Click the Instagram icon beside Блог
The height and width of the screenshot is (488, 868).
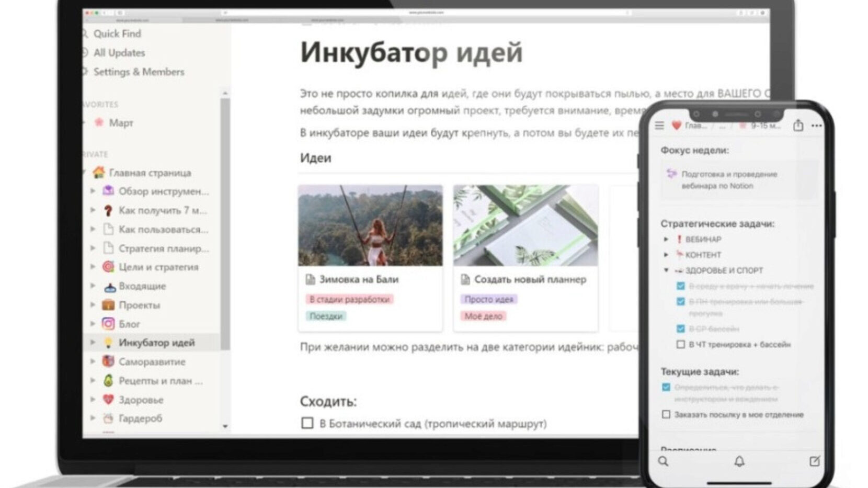click(108, 324)
